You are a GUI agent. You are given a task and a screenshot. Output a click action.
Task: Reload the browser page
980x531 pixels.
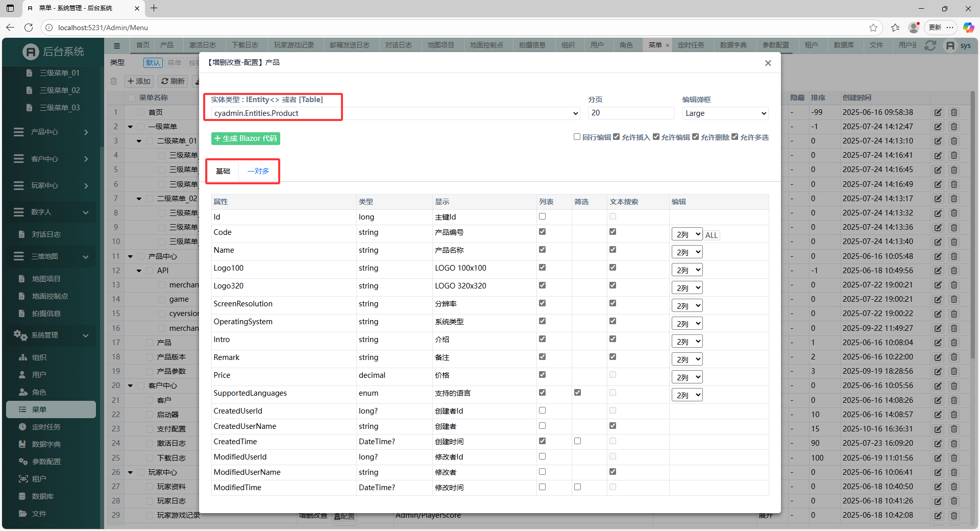coord(29,28)
